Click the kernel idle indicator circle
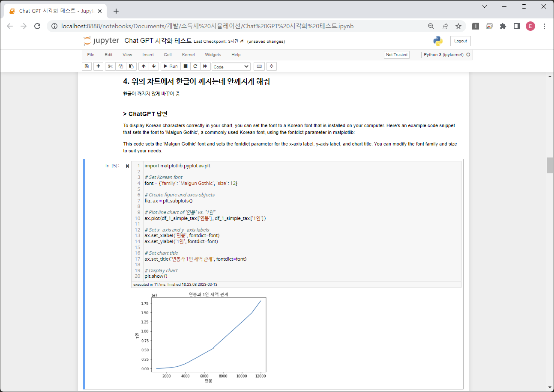554x392 pixels. [x=468, y=55]
